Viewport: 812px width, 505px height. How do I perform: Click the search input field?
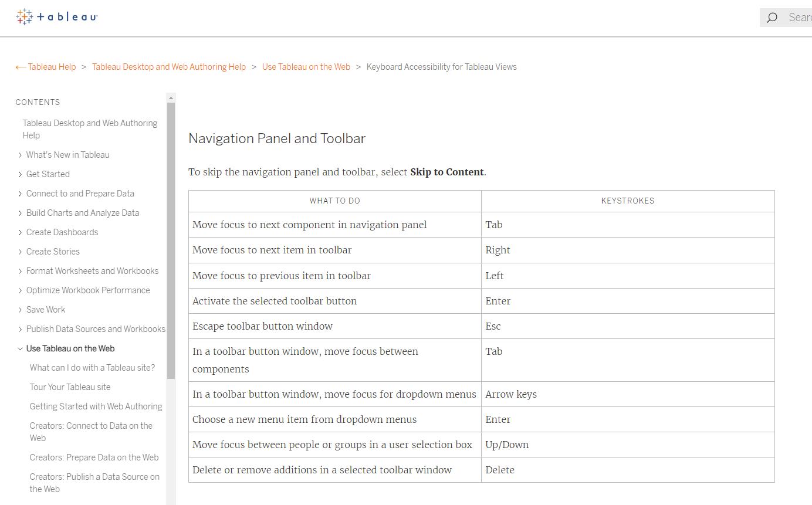(x=799, y=18)
